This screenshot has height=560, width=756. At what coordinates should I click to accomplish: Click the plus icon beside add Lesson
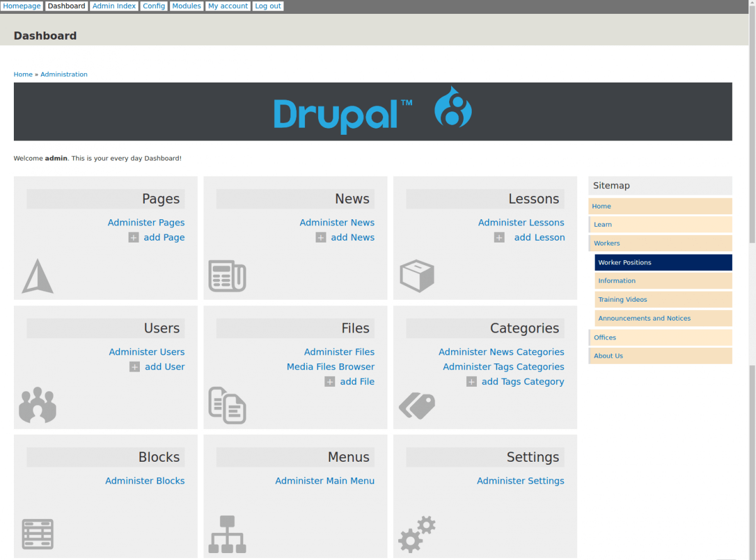pos(499,237)
